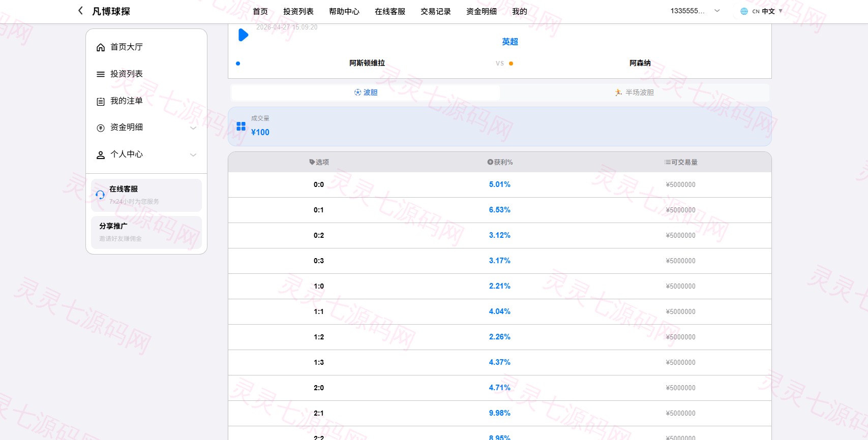Screen dimensions: 868x440
Task: Select the 0:0 score row
Action: [x=500, y=185]
